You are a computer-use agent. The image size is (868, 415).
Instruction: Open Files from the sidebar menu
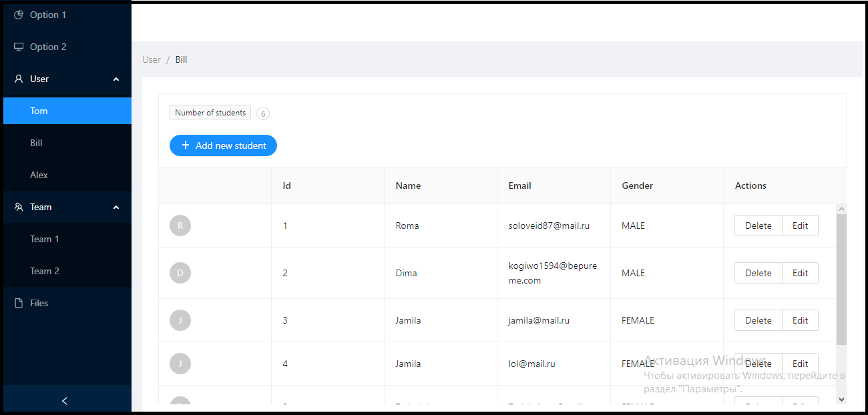tap(39, 303)
